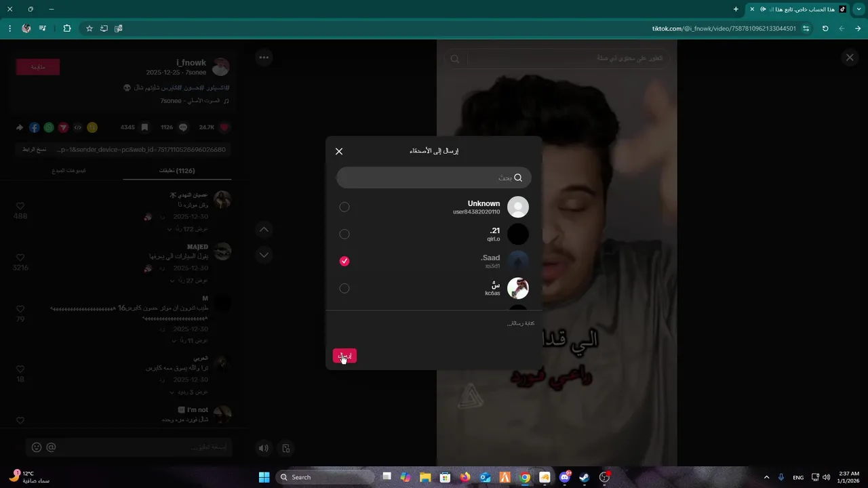Open the tab search dropdown arrow

point(859,9)
